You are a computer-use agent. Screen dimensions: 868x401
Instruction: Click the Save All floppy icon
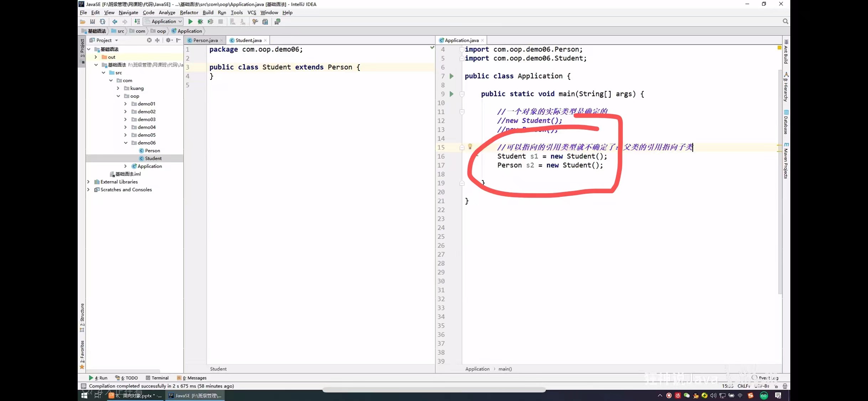92,22
